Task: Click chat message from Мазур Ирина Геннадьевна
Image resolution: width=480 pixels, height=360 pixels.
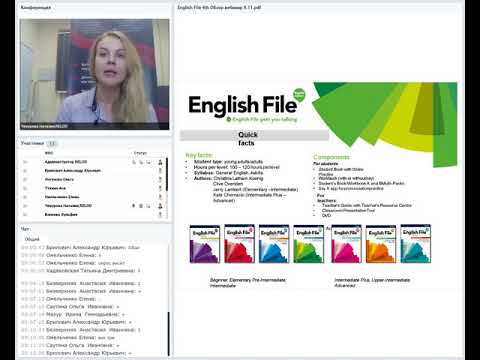Action: coord(73,314)
